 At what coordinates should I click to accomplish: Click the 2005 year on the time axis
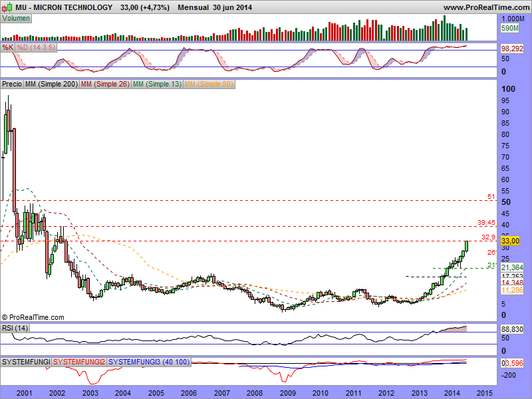pyautogui.click(x=156, y=393)
